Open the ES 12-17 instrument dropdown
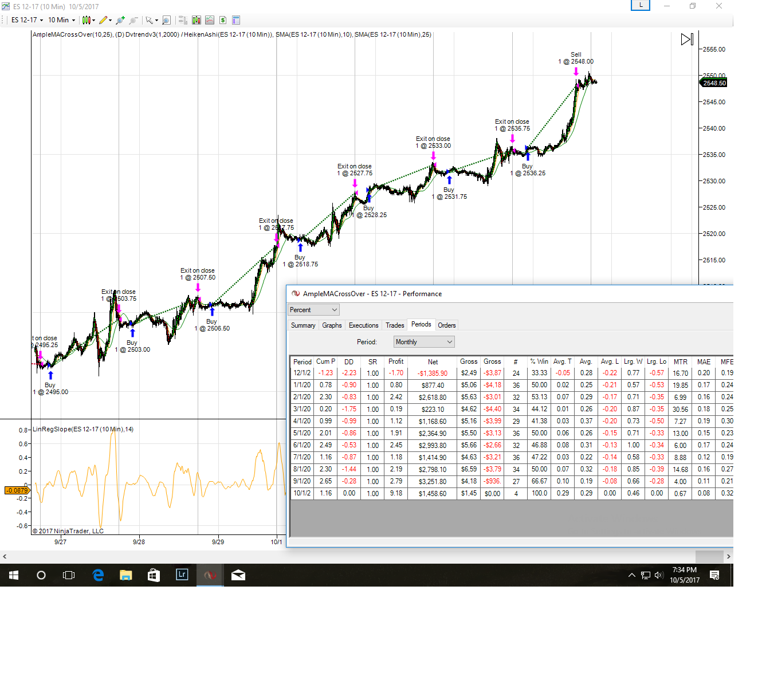 point(27,20)
